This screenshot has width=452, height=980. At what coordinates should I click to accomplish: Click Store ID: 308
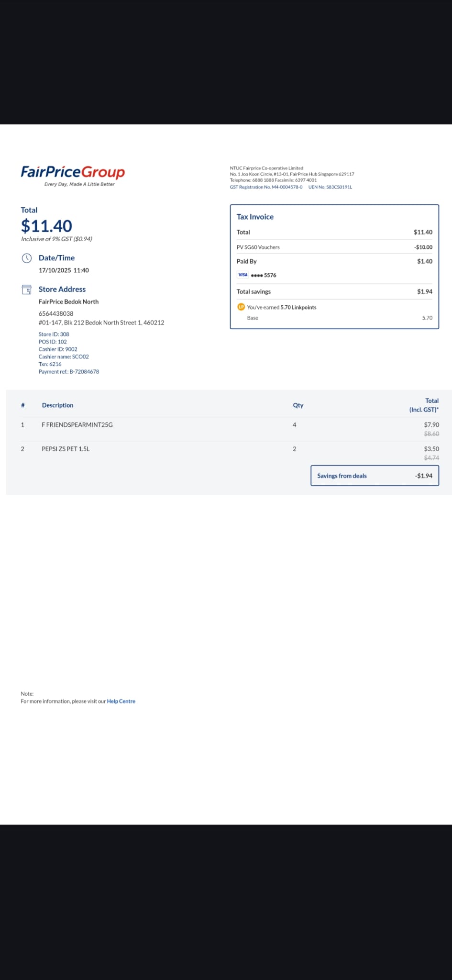pyautogui.click(x=54, y=334)
